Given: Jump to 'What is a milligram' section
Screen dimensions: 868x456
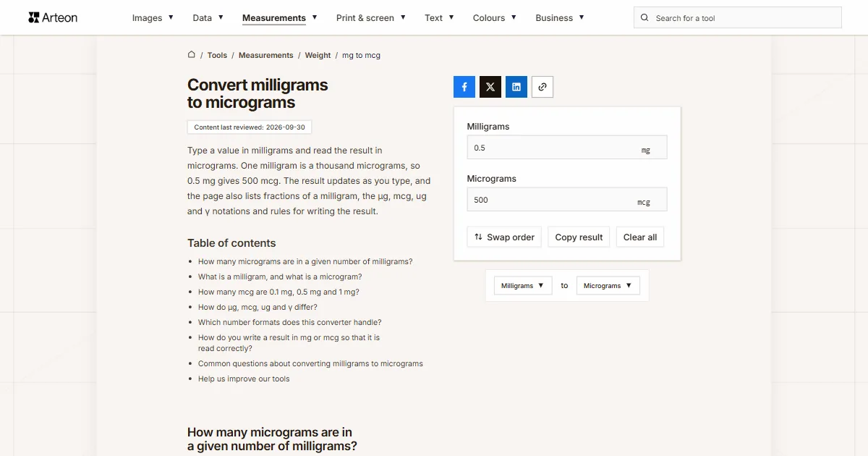Looking at the screenshot, I should tap(280, 276).
